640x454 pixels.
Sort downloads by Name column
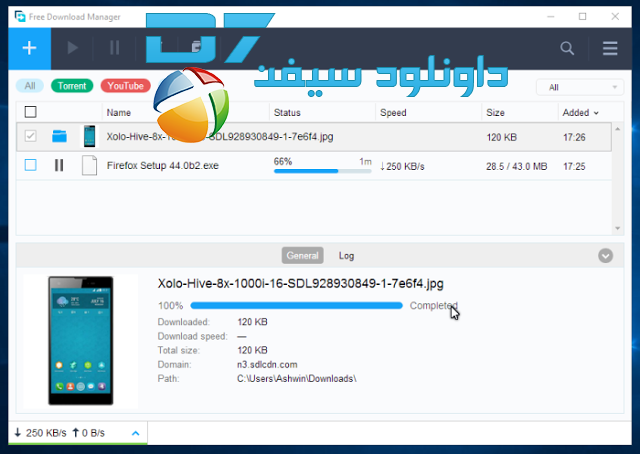pyautogui.click(x=118, y=113)
